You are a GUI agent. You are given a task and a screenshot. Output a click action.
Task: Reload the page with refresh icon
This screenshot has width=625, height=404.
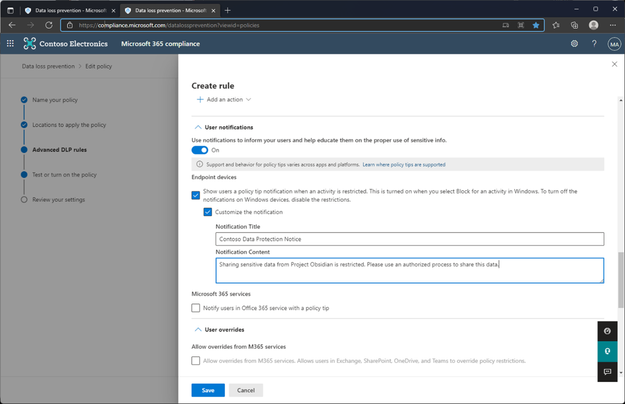pyautogui.click(x=49, y=25)
